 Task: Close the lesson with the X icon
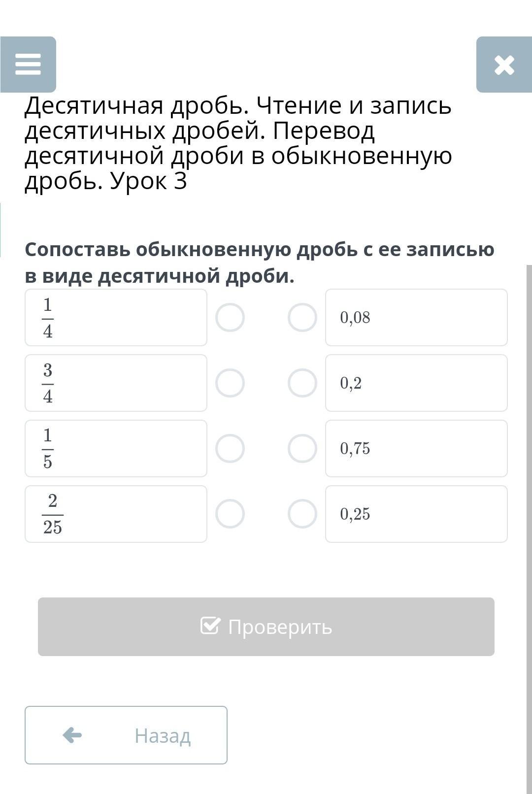pos(504,65)
